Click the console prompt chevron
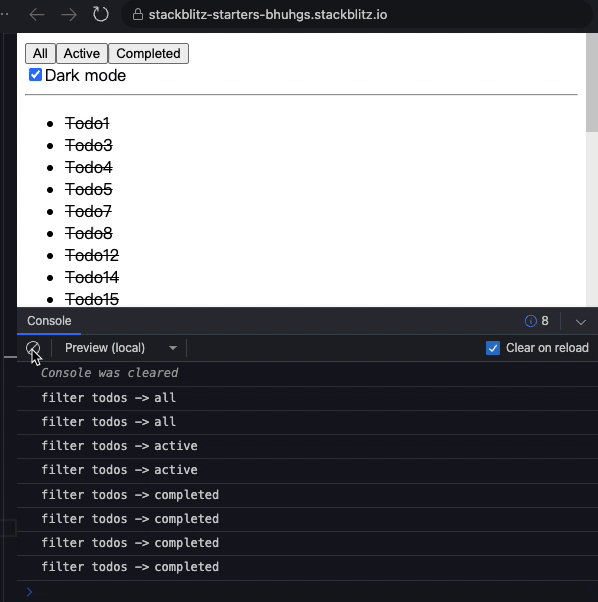598x602 pixels. (x=30, y=592)
